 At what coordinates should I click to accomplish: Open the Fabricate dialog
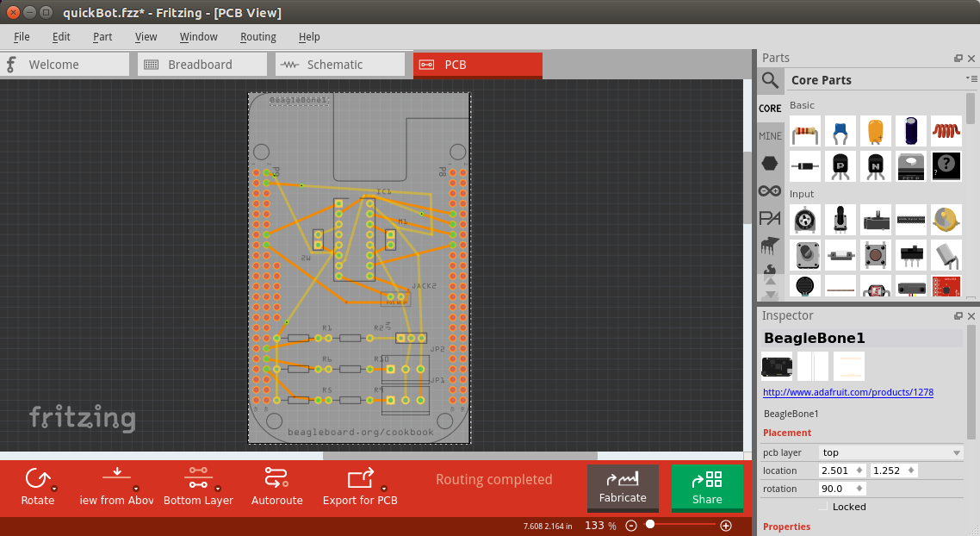coord(623,489)
